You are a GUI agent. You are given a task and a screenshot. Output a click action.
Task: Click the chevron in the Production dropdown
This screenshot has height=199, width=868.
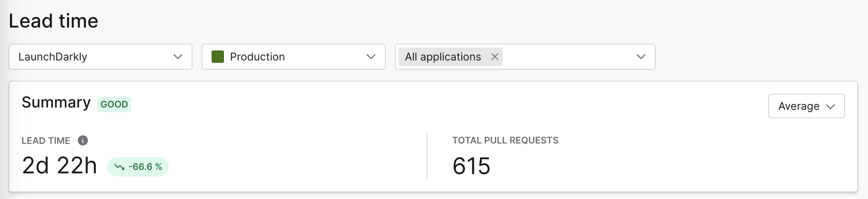pos(371,57)
